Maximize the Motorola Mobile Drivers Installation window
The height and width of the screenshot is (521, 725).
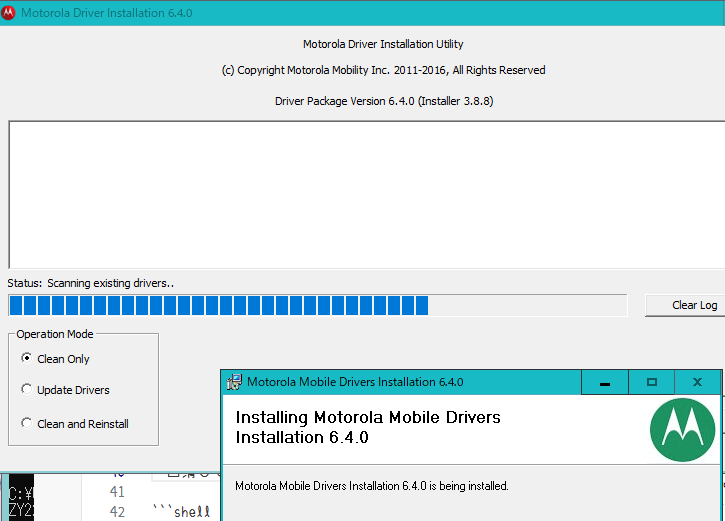(x=651, y=382)
